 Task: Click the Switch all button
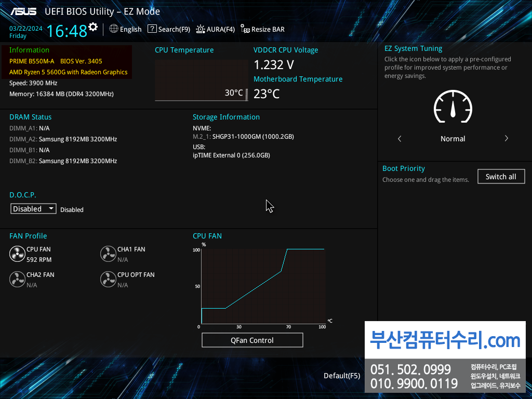[501, 177]
